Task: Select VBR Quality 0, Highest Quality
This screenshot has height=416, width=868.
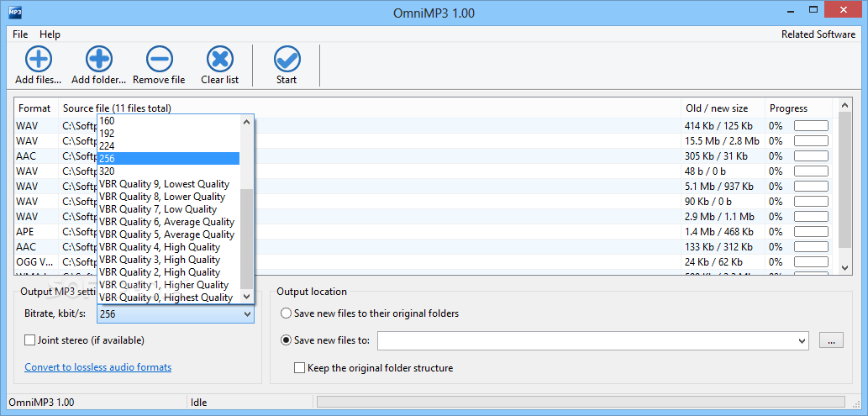Action: click(168, 298)
